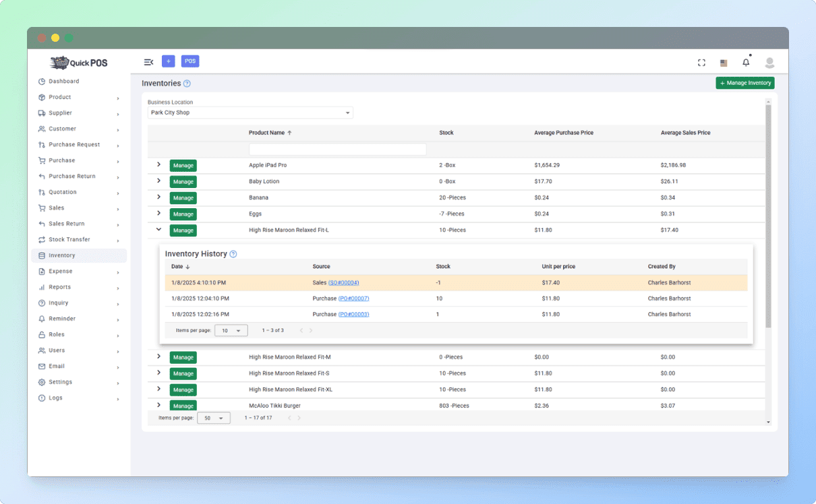The width and height of the screenshot is (816, 504).
Task: Expand the Banana row
Action: pyautogui.click(x=159, y=197)
